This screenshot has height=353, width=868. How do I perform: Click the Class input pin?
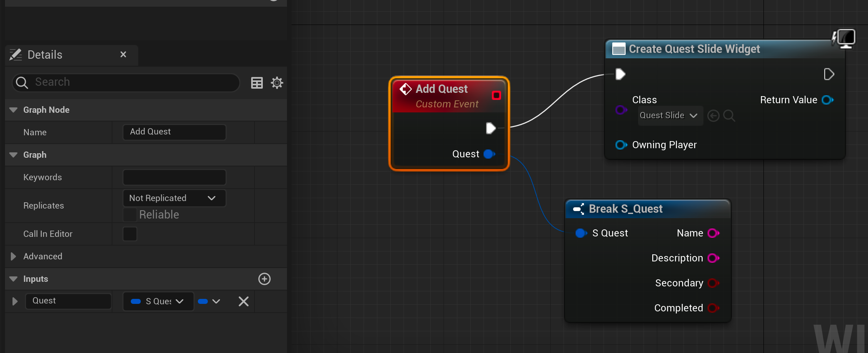click(x=621, y=110)
